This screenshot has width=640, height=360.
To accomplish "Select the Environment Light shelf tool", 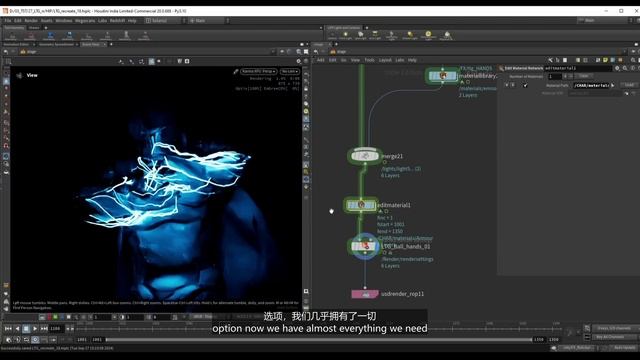I will [x=428, y=36].
